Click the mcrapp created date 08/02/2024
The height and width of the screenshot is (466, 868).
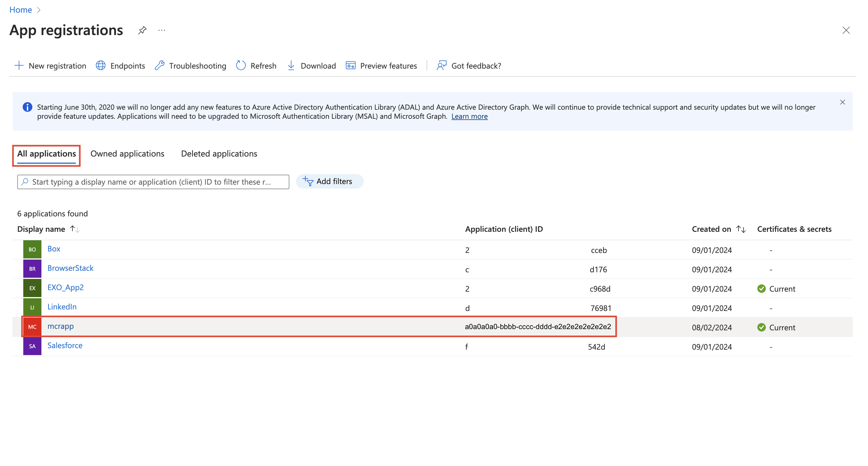pos(712,327)
